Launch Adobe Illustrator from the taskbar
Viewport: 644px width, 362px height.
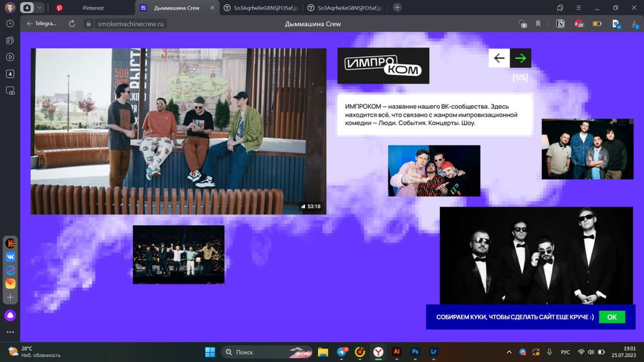[396, 352]
